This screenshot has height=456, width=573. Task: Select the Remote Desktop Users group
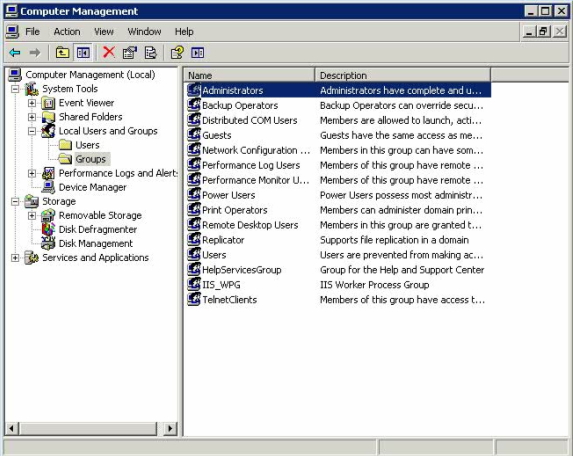[250, 225]
